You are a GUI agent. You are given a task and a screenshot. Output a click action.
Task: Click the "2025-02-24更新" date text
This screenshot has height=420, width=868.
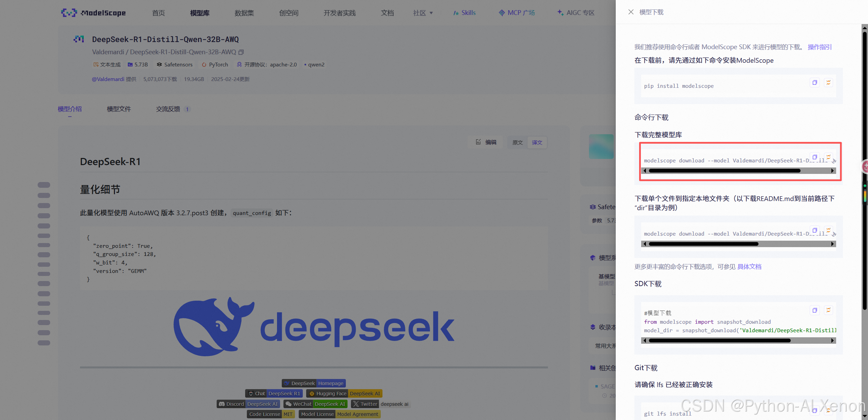[x=230, y=79]
